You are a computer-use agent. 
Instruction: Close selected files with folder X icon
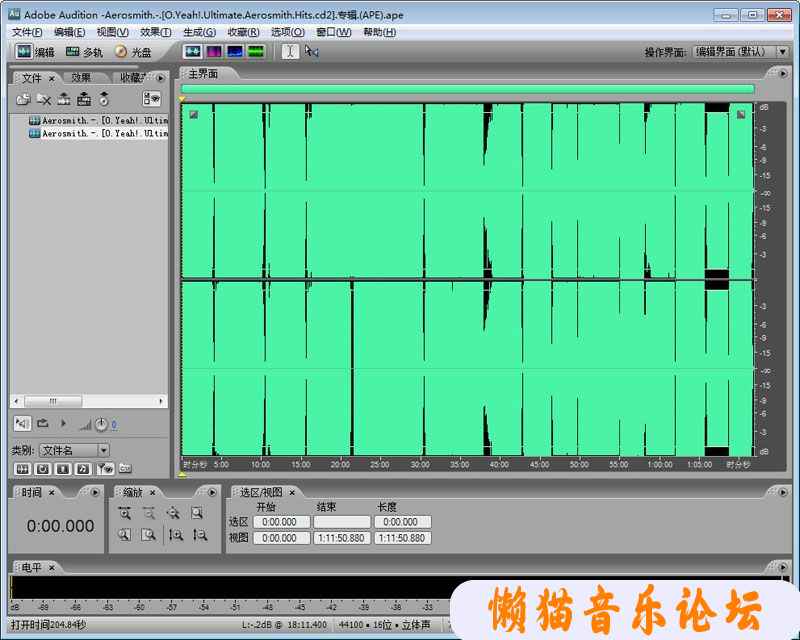pyautogui.click(x=43, y=99)
